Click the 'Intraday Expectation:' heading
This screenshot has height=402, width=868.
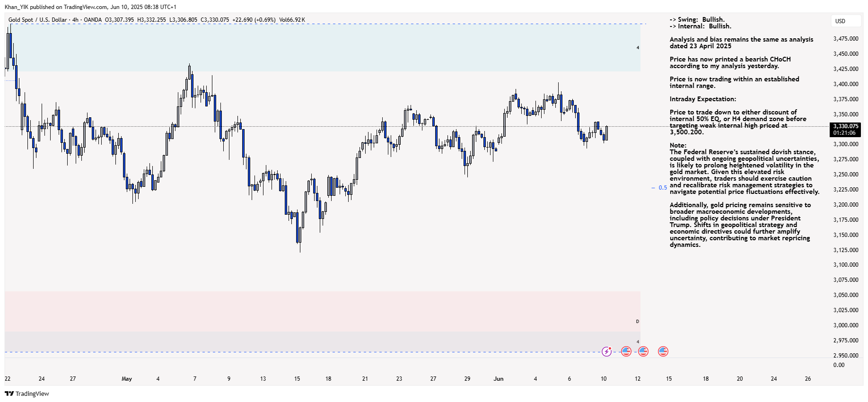(x=703, y=99)
